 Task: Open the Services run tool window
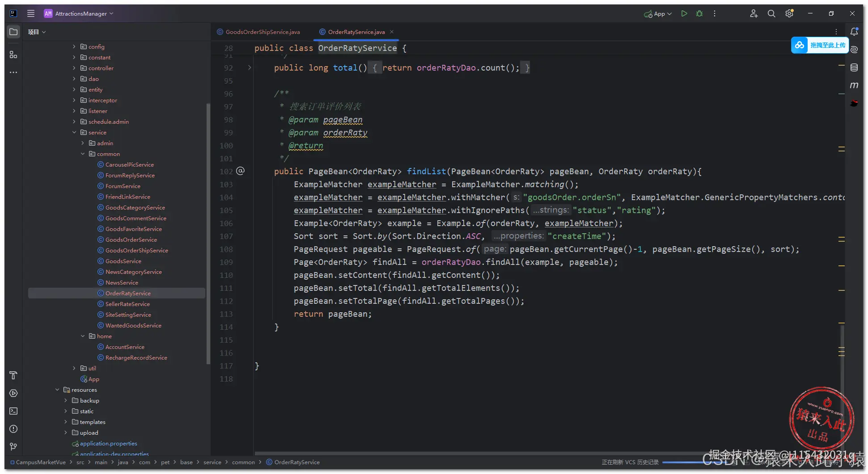pyautogui.click(x=13, y=393)
